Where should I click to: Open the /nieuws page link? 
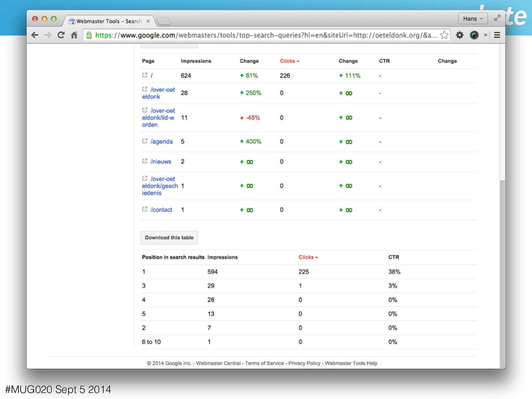point(161,162)
